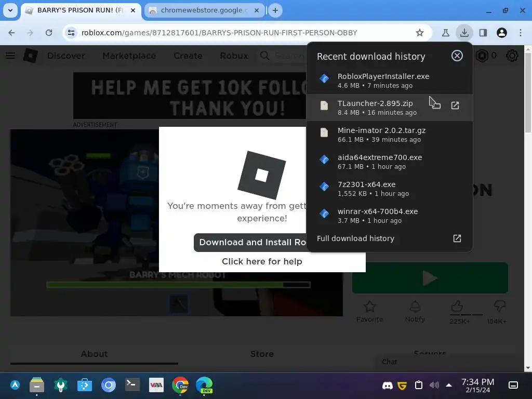Open the clipboard tray icon
532x399 pixels.
click(419, 385)
